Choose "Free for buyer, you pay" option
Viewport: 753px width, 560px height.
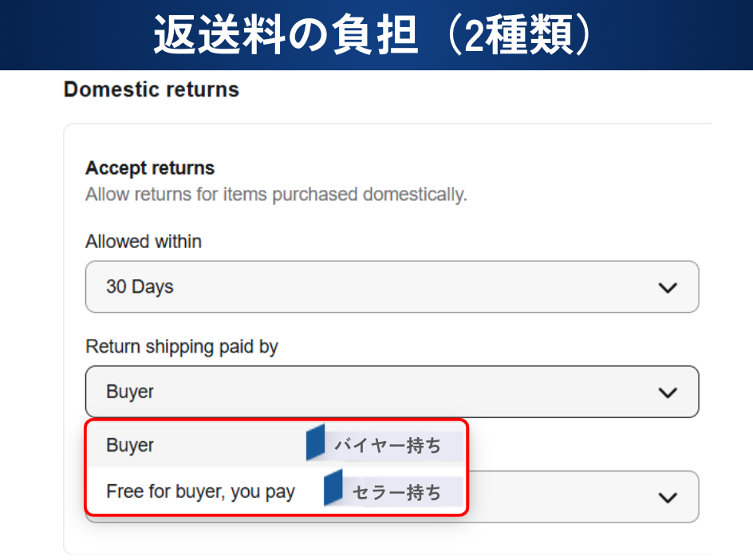pyautogui.click(x=200, y=491)
